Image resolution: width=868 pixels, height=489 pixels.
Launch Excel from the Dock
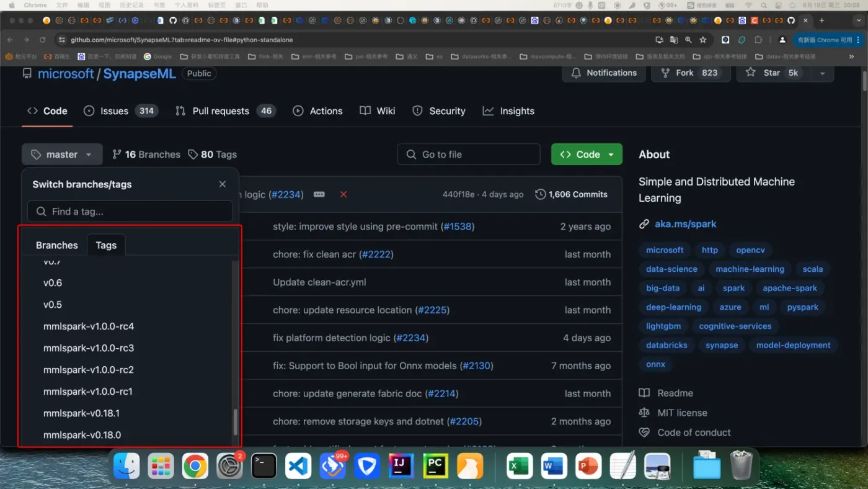coord(520,465)
